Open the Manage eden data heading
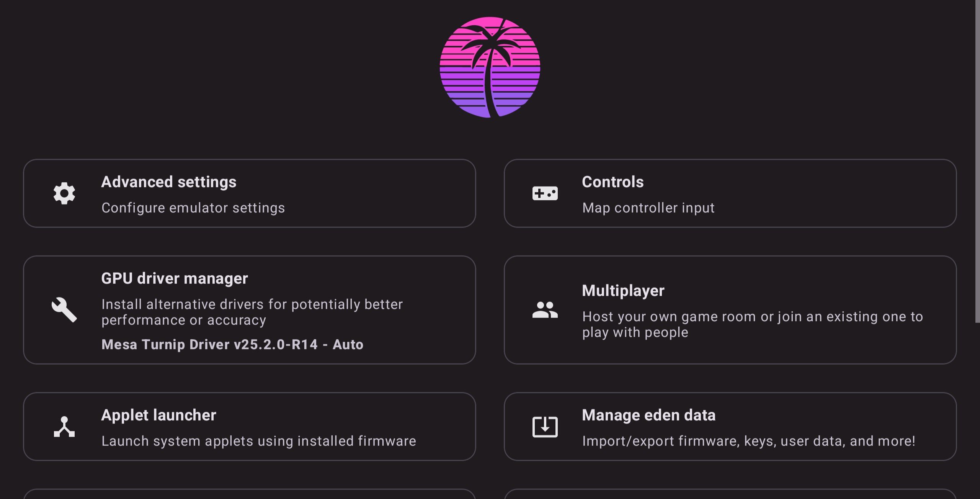 [x=648, y=415]
